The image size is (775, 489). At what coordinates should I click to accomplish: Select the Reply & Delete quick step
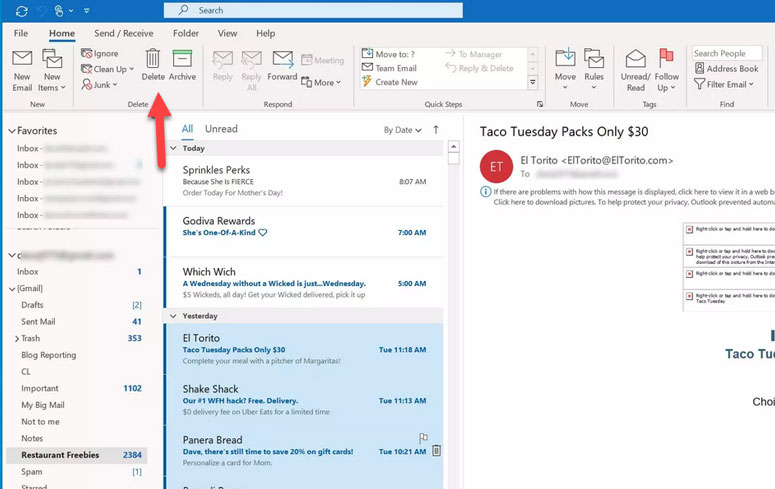[x=479, y=68]
